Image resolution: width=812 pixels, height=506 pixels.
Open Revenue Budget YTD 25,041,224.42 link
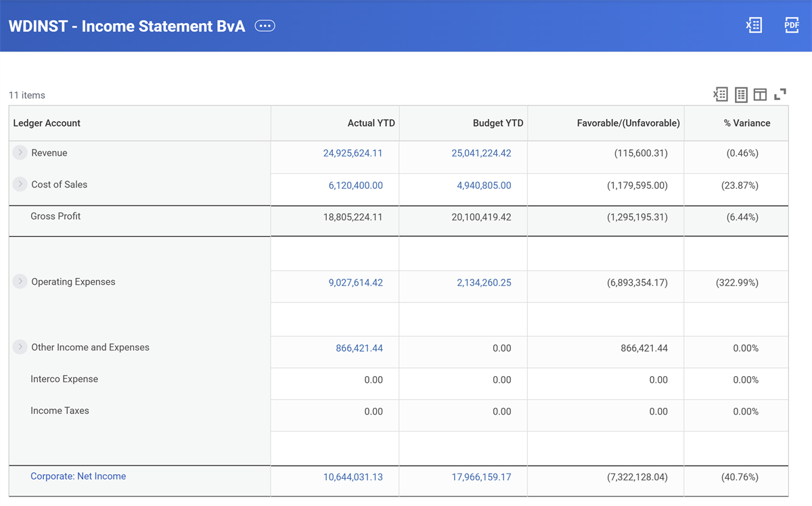[x=481, y=154]
